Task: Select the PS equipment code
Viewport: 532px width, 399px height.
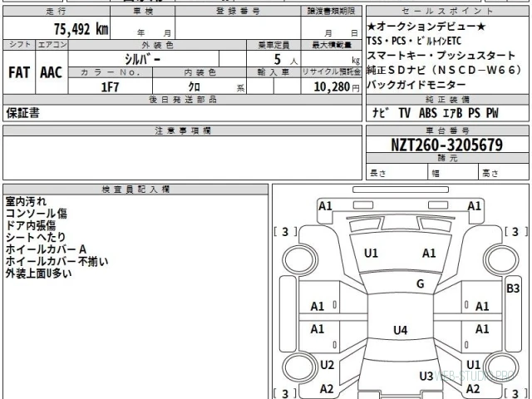Action: [x=474, y=113]
